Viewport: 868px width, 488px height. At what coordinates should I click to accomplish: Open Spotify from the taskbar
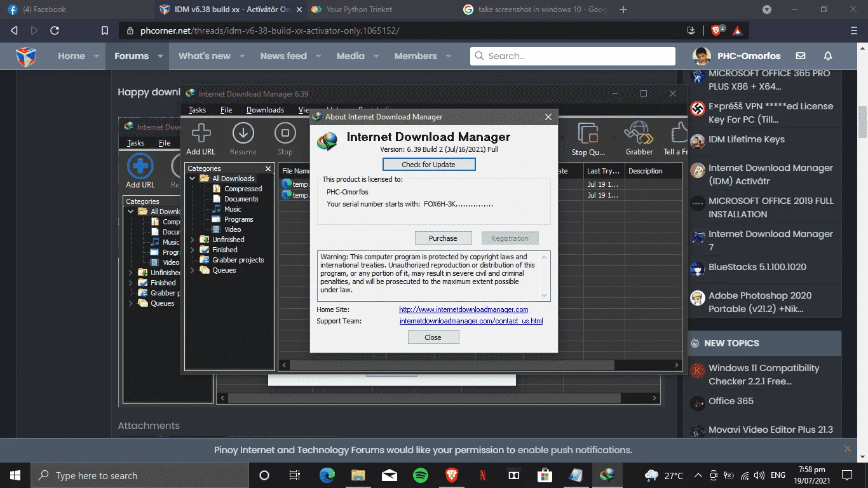pos(421,475)
